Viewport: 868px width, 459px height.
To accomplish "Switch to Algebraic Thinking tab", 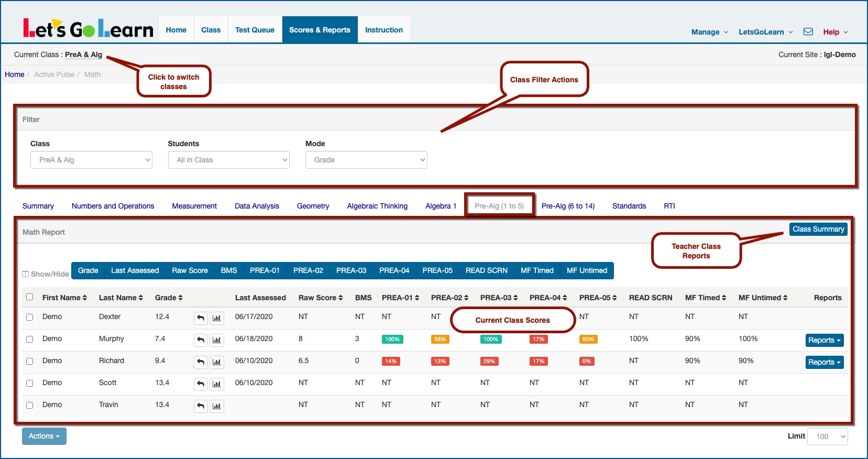I will pyautogui.click(x=377, y=206).
